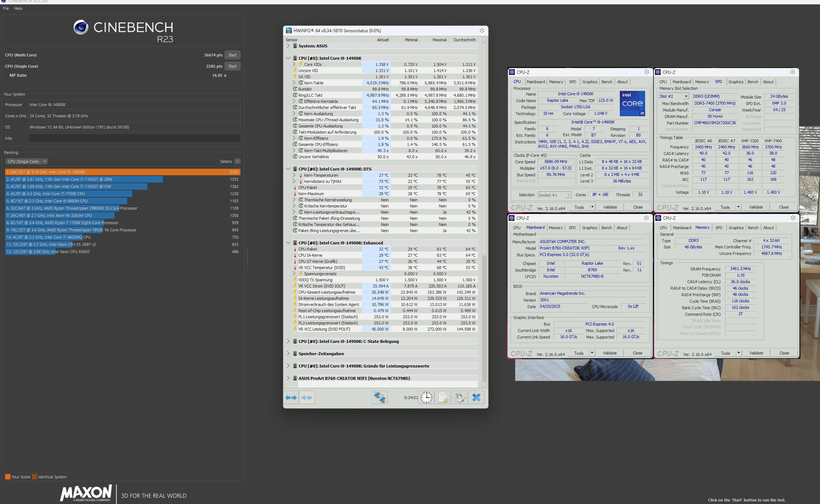Click the Cinebench Info input field
Screen dimensions: 820x504
tap(134, 138)
